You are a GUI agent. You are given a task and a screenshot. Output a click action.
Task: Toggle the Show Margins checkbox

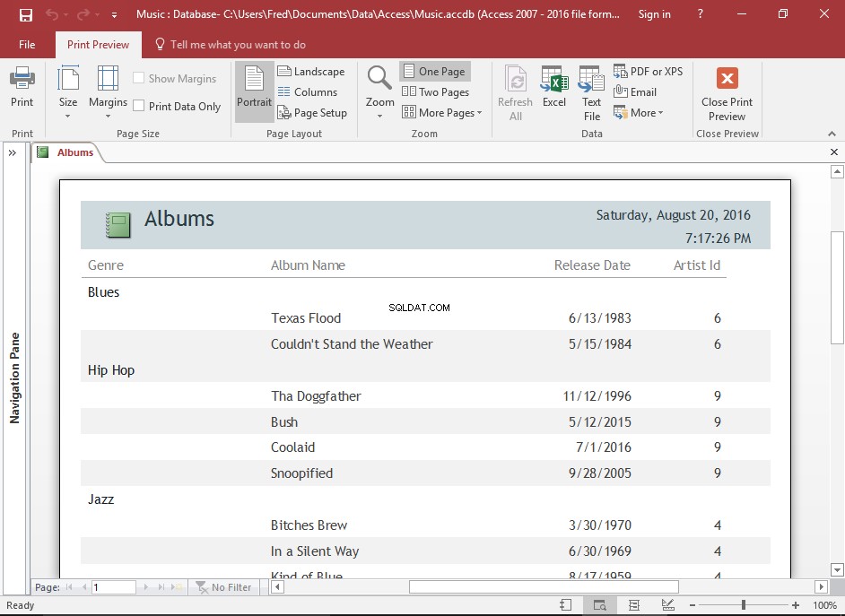(x=138, y=78)
